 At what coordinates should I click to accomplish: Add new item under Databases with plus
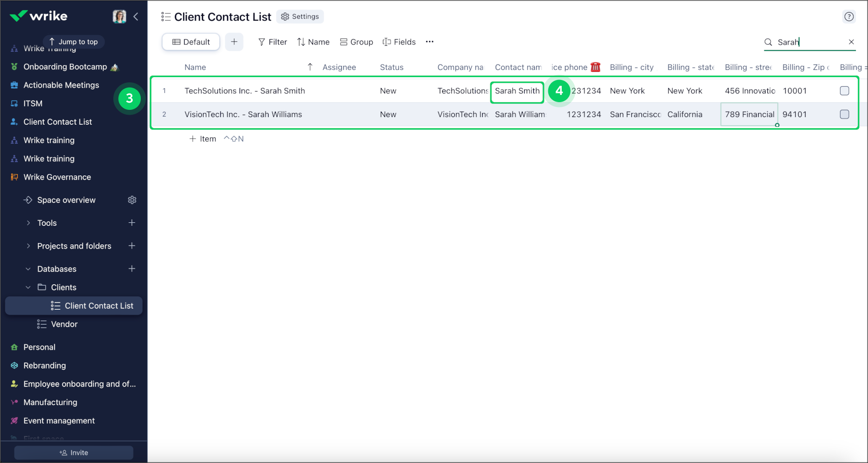132,269
